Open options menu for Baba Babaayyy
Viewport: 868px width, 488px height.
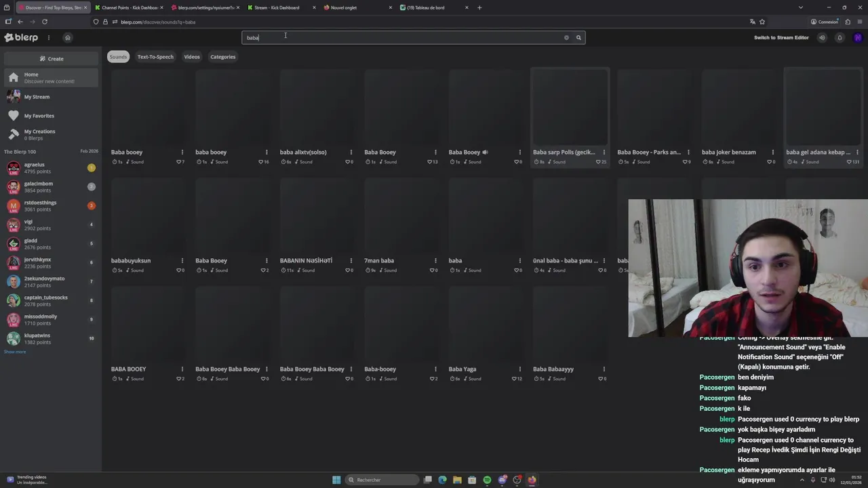click(604, 369)
